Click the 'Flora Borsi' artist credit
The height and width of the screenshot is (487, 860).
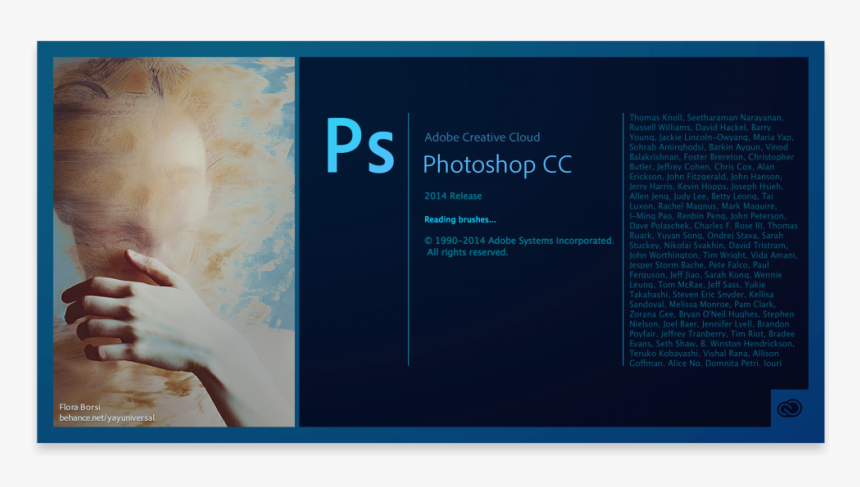(80, 407)
